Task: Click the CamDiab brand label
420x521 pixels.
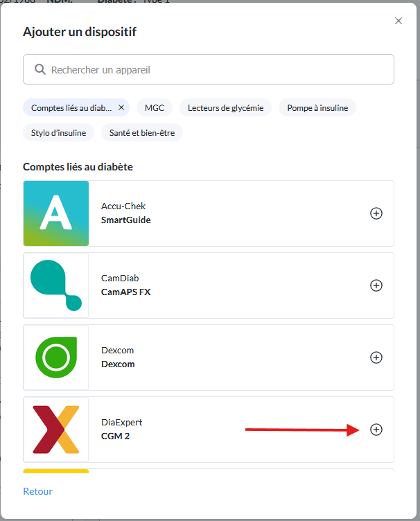Action: (x=120, y=278)
